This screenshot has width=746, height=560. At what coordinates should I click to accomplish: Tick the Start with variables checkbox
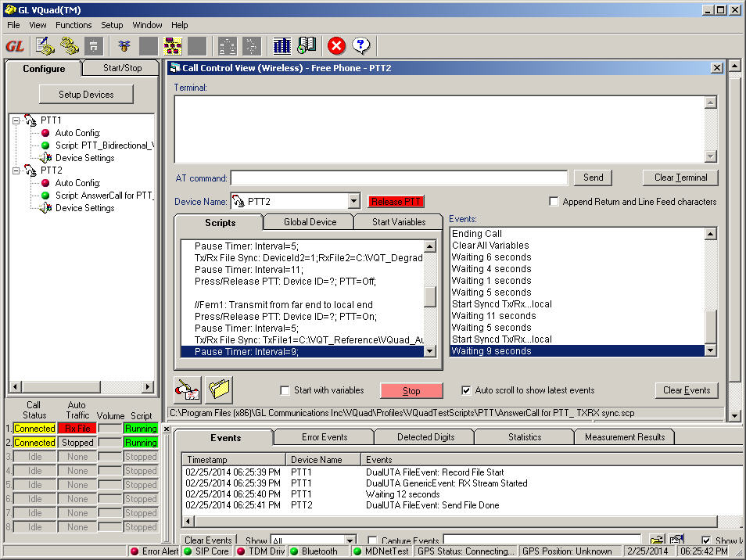click(x=285, y=390)
